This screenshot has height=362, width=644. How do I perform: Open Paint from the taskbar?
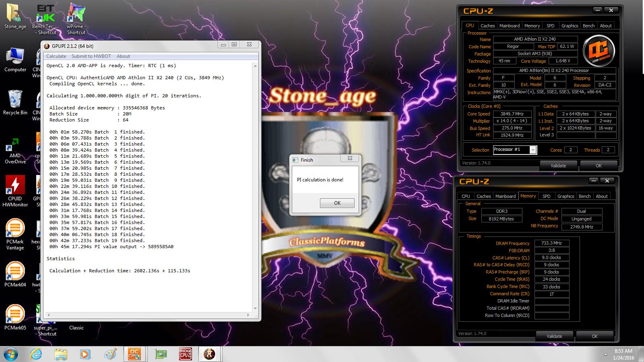pyautogui.click(x=109, y=354)
